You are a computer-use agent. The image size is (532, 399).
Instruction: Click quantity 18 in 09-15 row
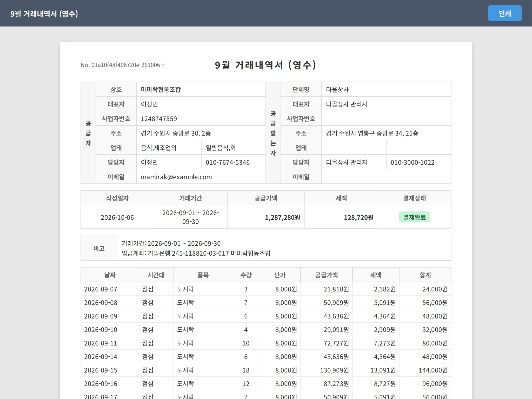tap(246, 370)
